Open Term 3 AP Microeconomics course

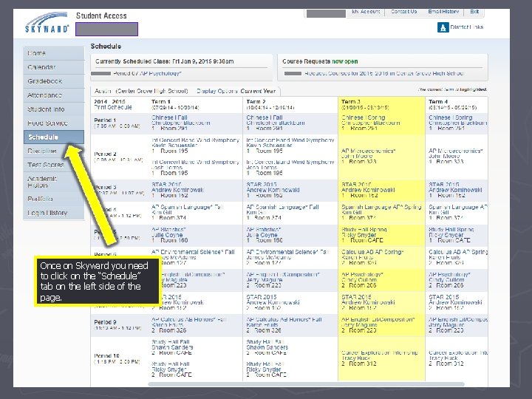click(368, 151)
